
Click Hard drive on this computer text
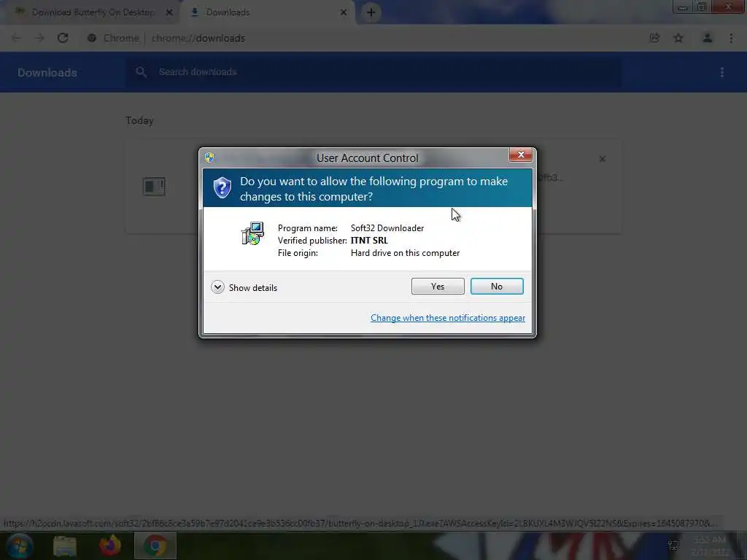406,253
